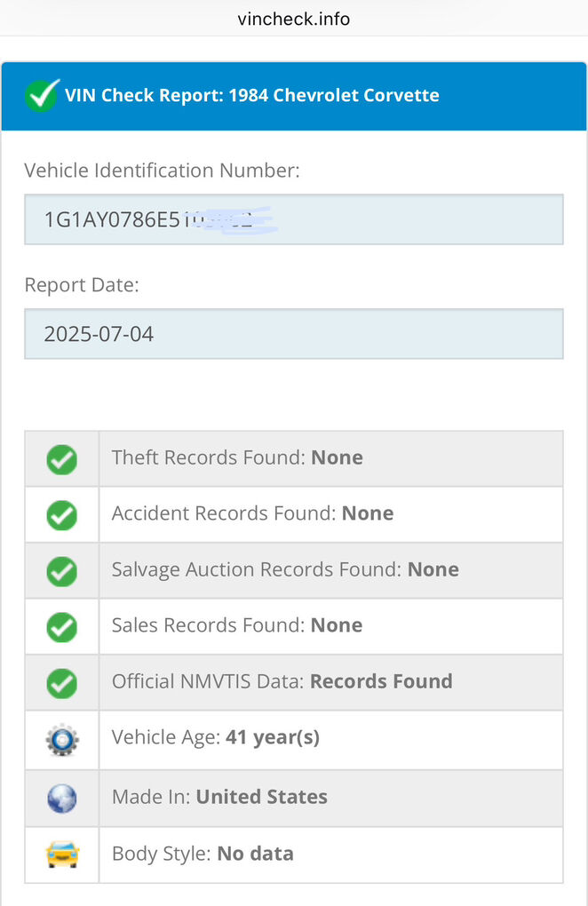Screen dimensions: 588x906
Task: Click the Vehicle Age 41 year(s) text
Action: point(215,737)
